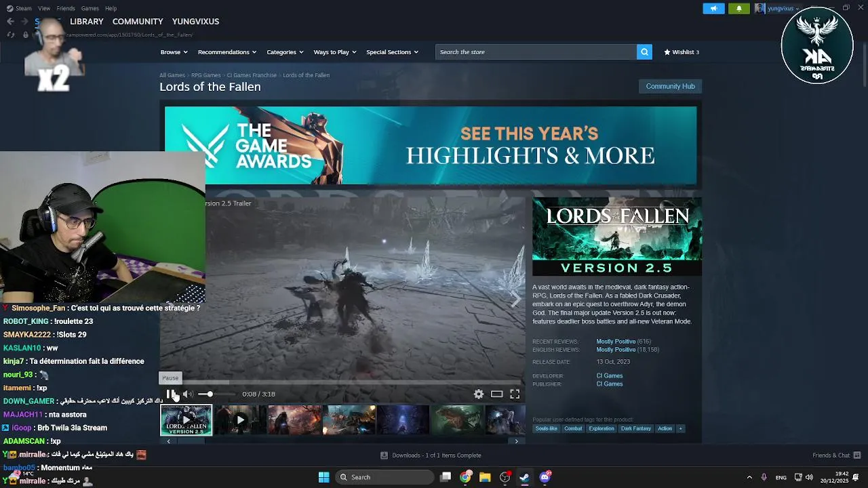Open the Downloads status bar entry
The height and width of the screenshot is (488, 868).
tap(431, 455)
